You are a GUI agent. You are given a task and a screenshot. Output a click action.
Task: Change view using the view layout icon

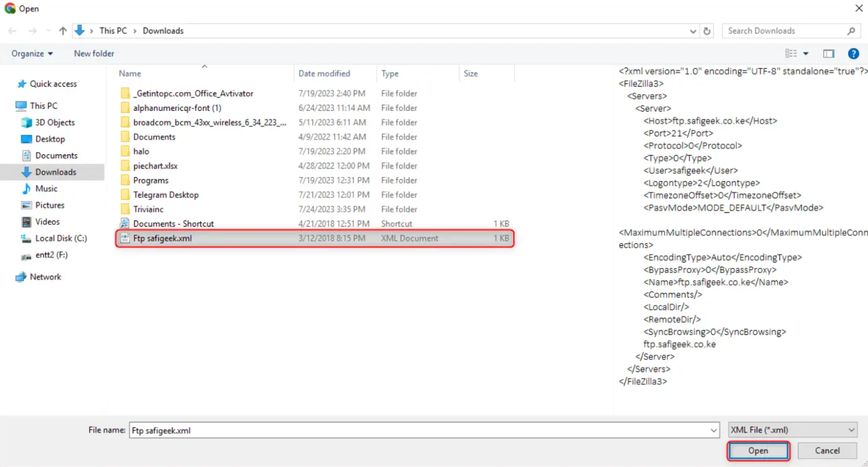791,53
